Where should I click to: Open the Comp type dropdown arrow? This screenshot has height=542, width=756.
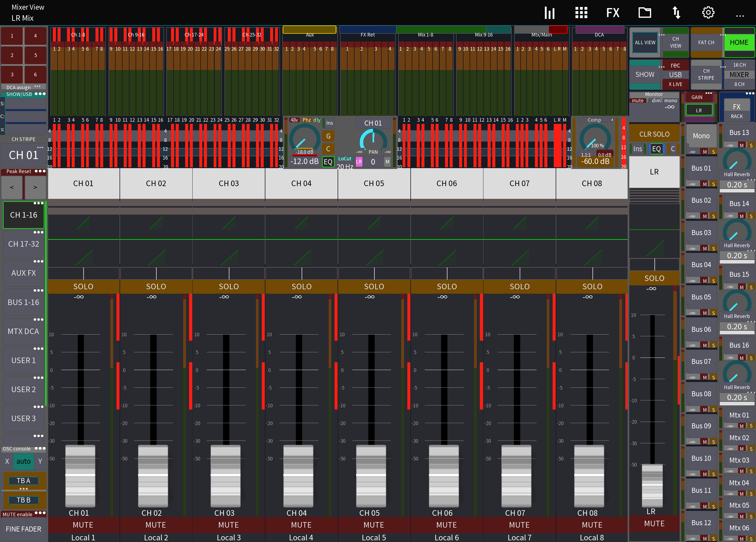pyautogui.click(x=613, y=120)
